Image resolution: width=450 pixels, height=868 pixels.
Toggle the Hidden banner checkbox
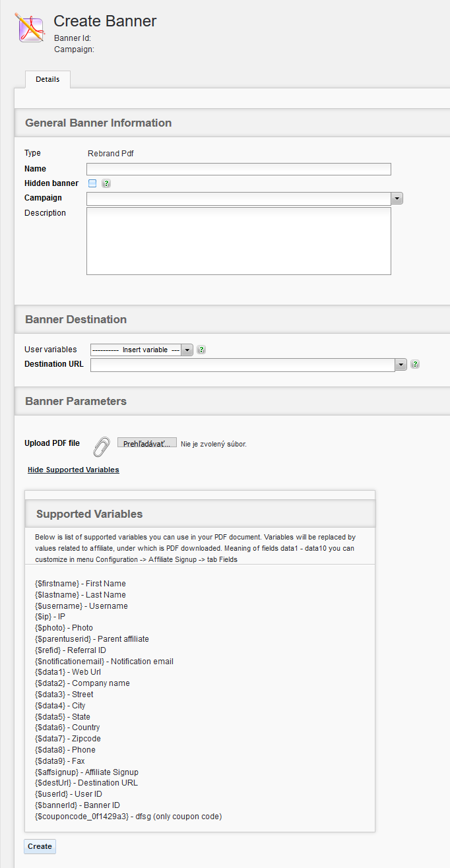point(92,183)
